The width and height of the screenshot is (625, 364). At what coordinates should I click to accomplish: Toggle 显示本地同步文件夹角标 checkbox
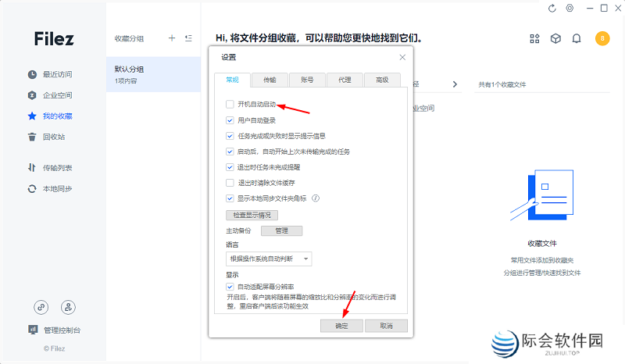point(230,198)
